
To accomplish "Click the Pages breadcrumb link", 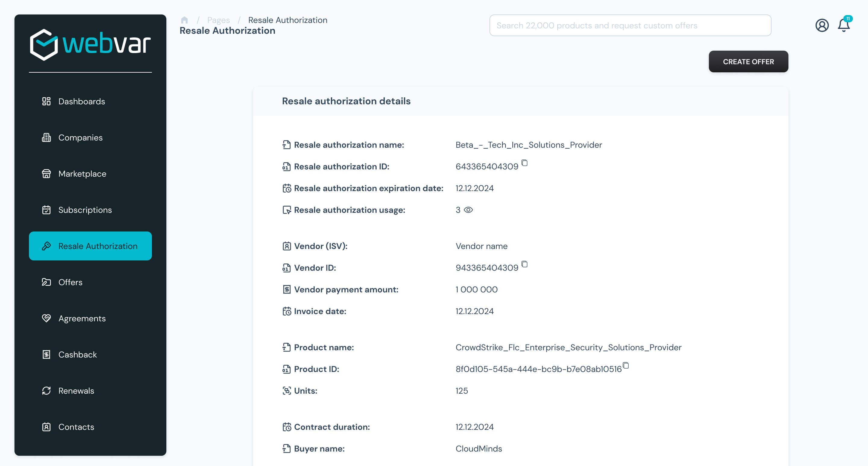I will click(x=218, y=20).
